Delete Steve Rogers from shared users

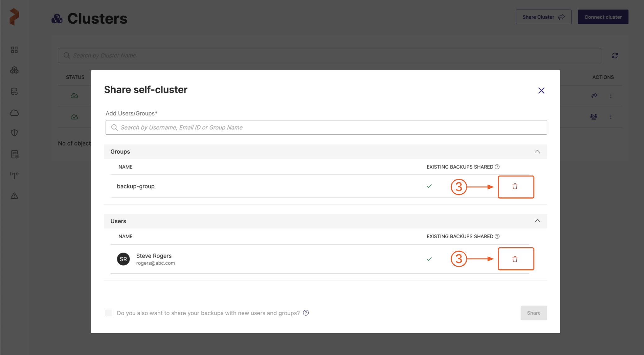515,259
